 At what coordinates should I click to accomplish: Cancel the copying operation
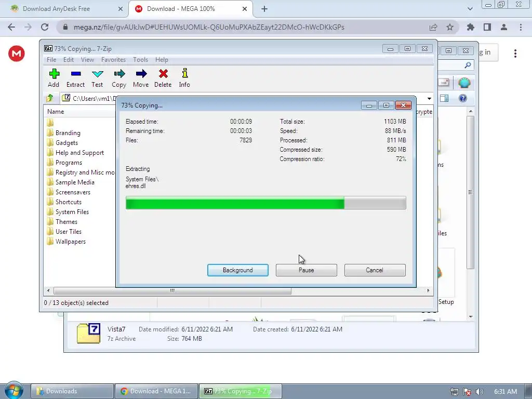click(375, 270)
